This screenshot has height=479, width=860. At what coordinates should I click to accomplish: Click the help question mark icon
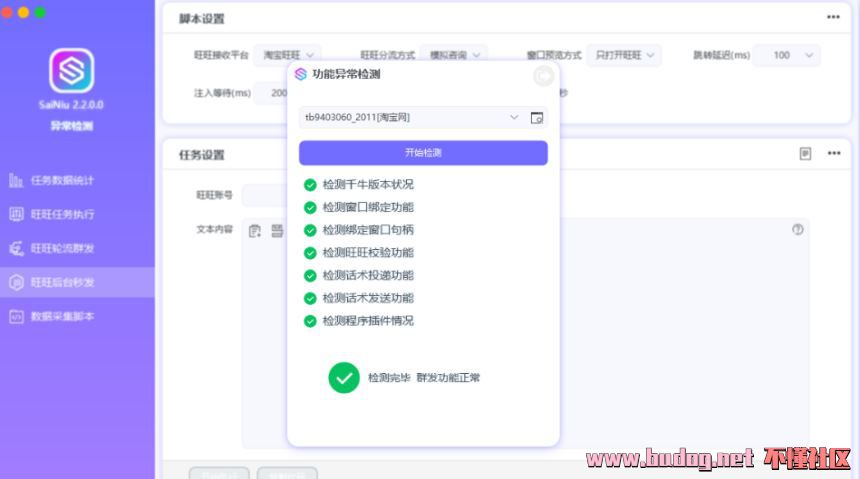pos(797,229)
